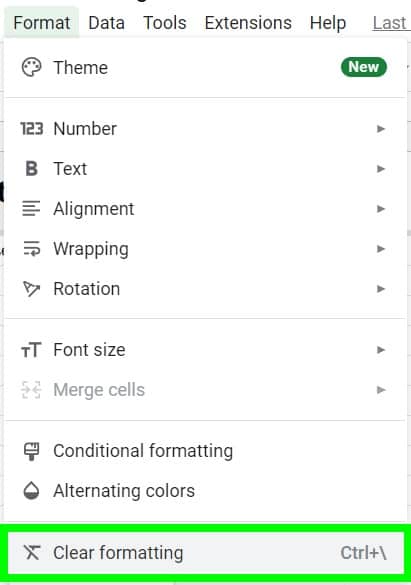Expand the Font size submenu arrow

point(381,350)
